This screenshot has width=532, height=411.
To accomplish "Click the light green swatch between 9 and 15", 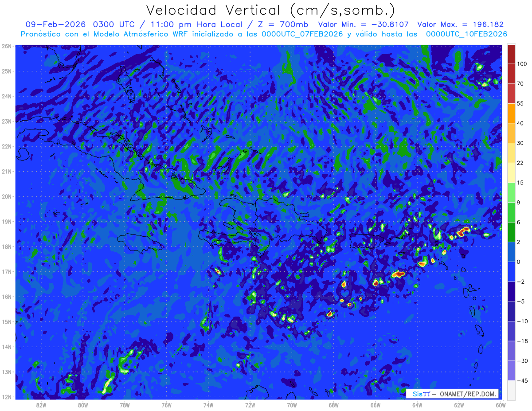I will pos(512,192).
